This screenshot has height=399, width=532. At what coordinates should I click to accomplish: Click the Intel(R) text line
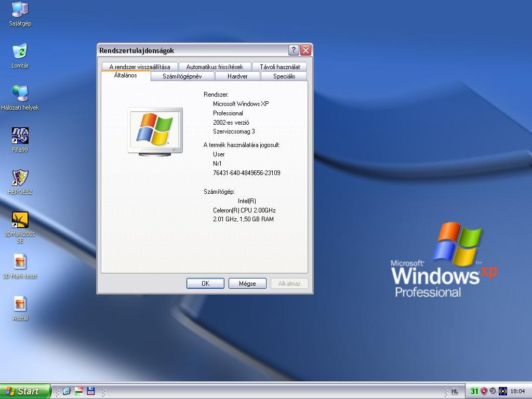point(247,201)
